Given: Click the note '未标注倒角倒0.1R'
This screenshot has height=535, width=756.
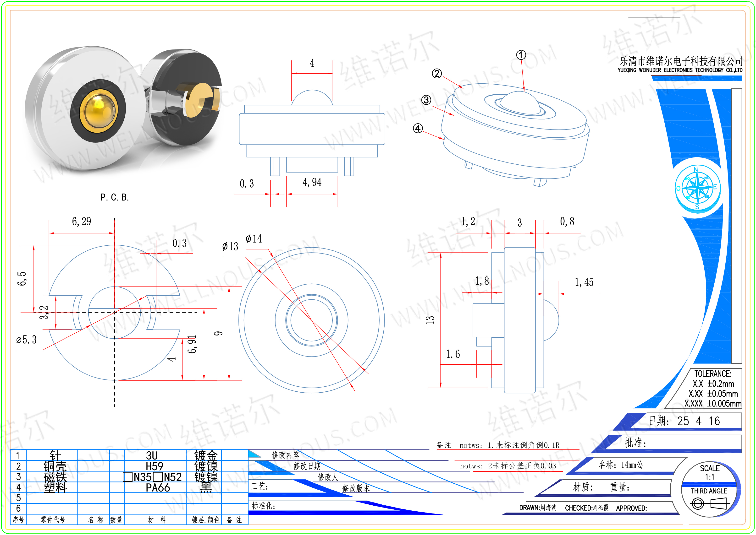Looking at the screenshot, I should tap(528, 445).
